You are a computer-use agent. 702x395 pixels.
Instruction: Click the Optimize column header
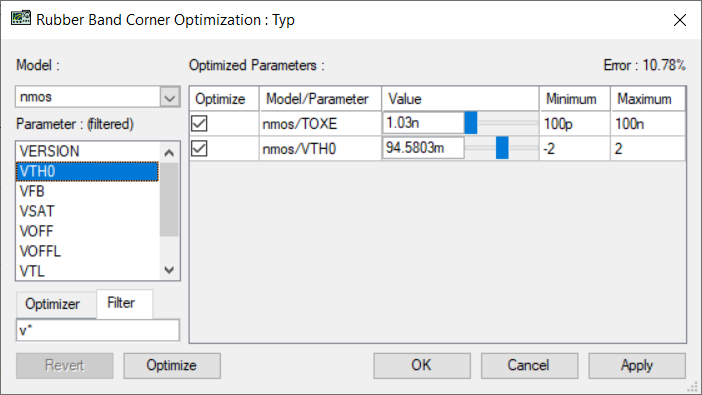[224, 99]
